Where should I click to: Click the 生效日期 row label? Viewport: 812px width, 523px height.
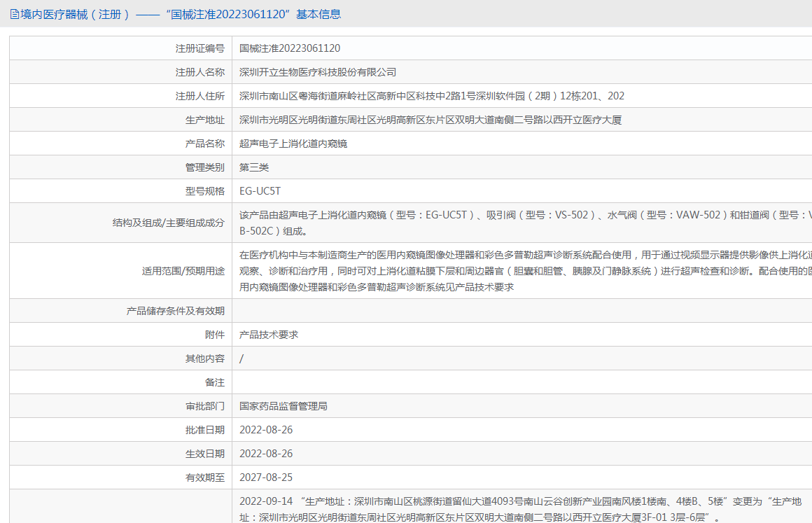(x=204, y=454)
